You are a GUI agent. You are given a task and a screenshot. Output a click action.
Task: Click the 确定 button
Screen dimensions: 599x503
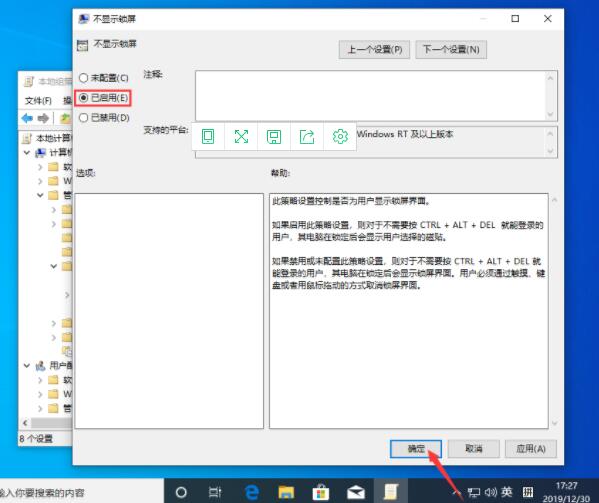coord(416,449)
